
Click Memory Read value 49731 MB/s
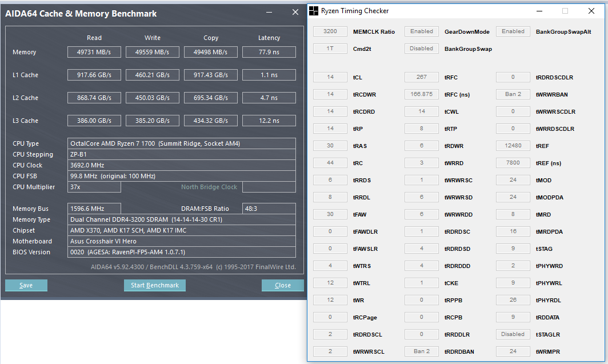[94, 52]
